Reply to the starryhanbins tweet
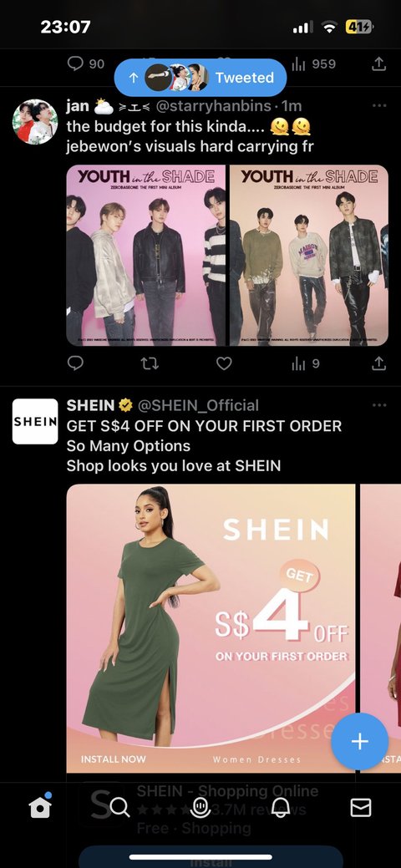Viewport: 401px width, 868px height. 75,363
